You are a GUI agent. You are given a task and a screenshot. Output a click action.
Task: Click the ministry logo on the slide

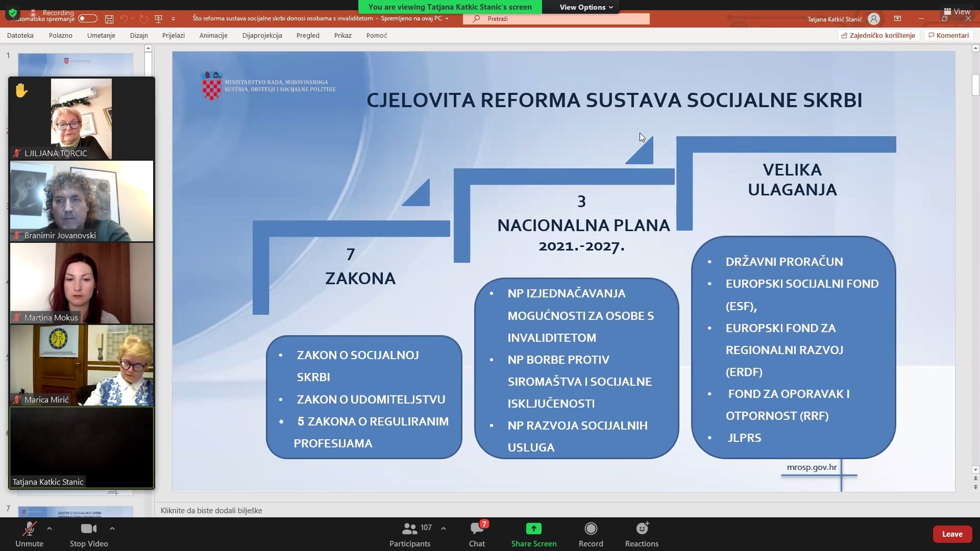point(268,85)
